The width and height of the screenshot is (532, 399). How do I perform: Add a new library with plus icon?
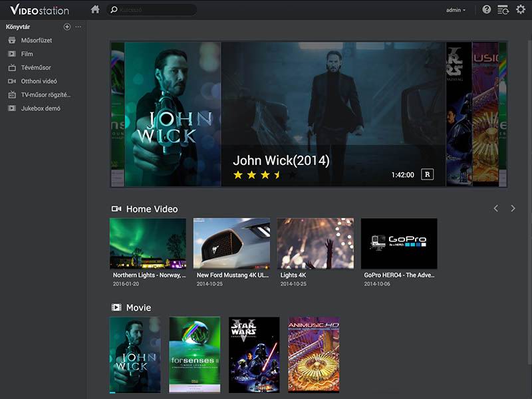(x=66, y=27)
